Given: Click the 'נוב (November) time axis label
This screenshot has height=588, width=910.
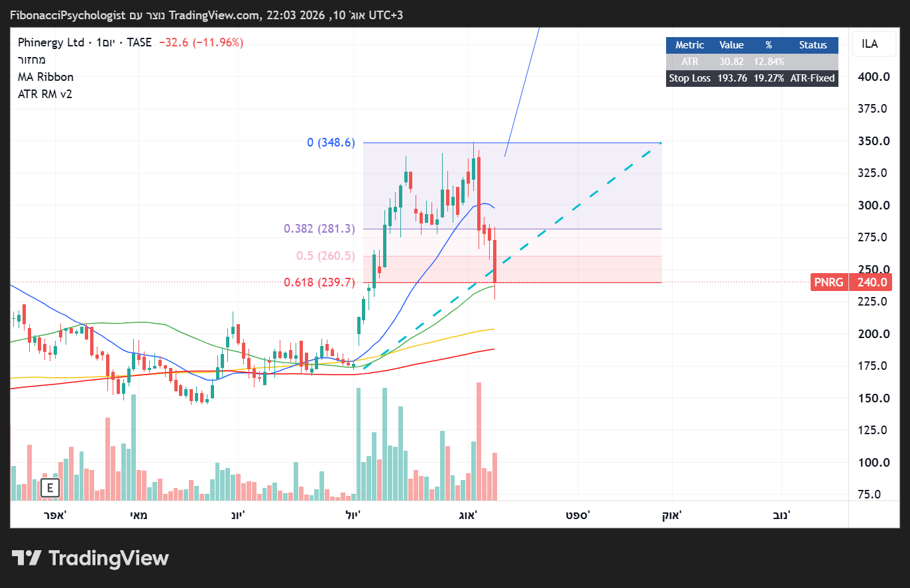Looking at the screenshot, I should click(781, 515).
